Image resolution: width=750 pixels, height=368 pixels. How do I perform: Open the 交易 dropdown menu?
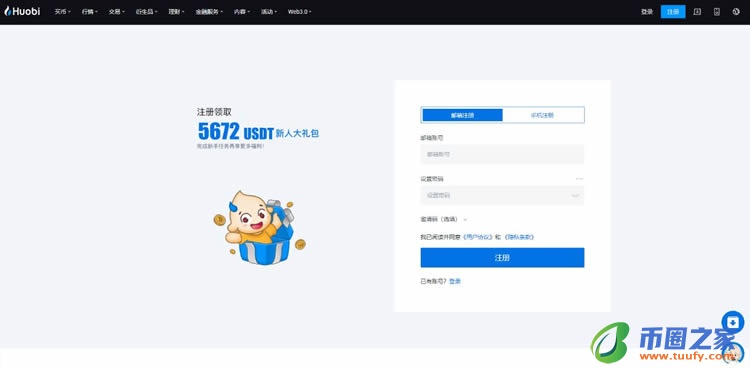click(x=117, y=12)
